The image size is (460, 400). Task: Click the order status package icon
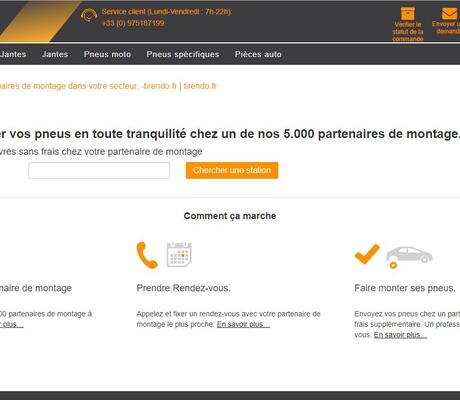coord(408,14)
